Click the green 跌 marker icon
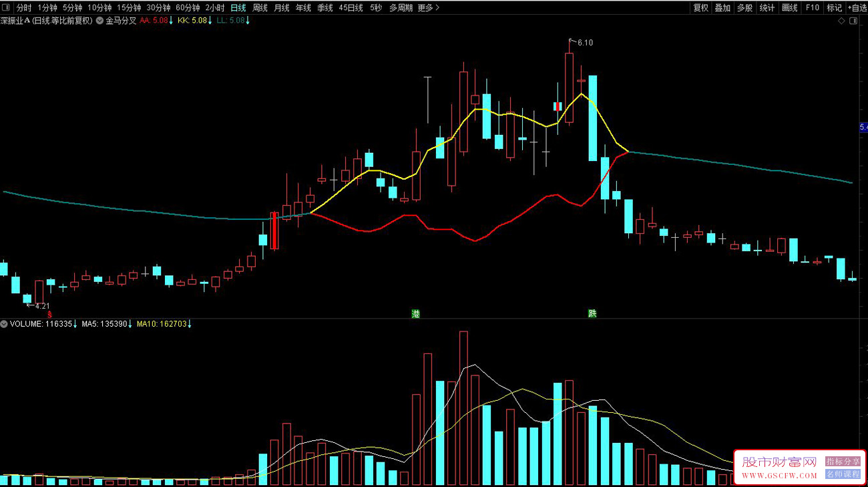This screenshot has height=487, width=868. click(592, 313)
